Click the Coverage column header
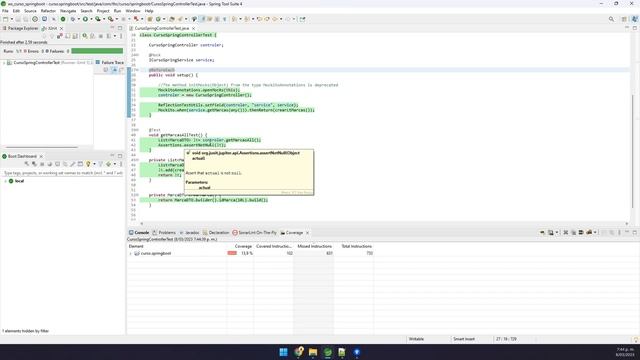This screenshot has height=360, width=640. point(243,246)
